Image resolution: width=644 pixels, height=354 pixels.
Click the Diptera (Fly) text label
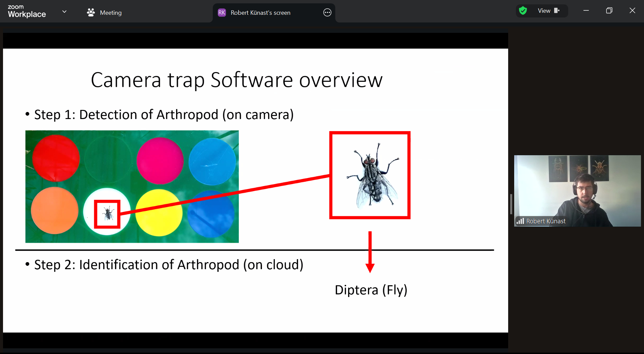pyautogui.click(x=371, y=290)
